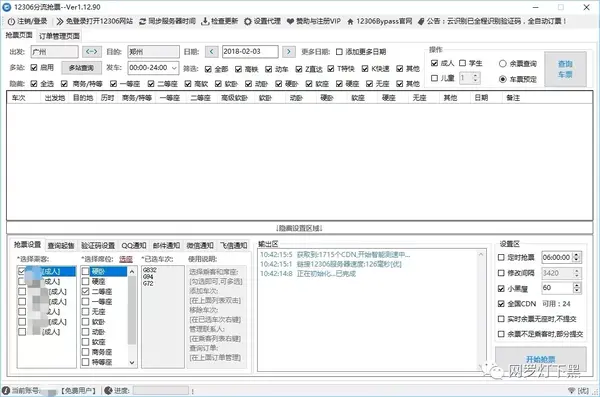
Task: Uncheck 高铁 in the 筛选 row
Action: (238, 69)
